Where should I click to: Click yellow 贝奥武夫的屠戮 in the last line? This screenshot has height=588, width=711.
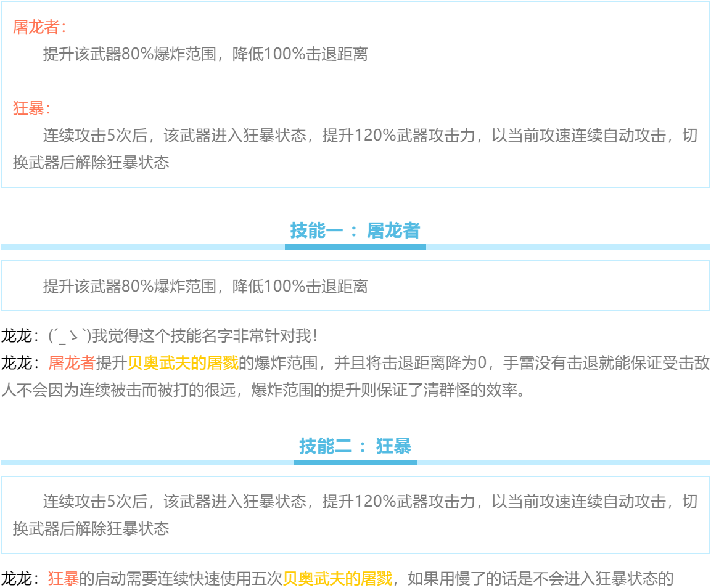click(337, 579)
